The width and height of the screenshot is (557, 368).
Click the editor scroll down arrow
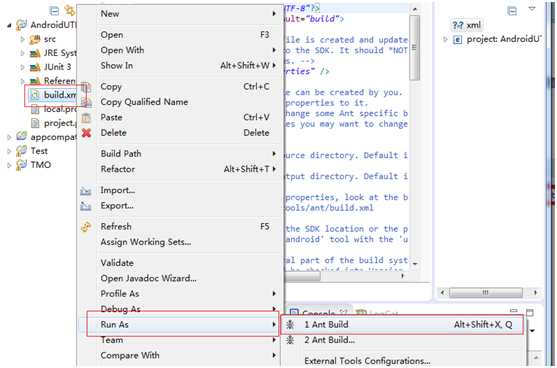[x=415, y=264]
